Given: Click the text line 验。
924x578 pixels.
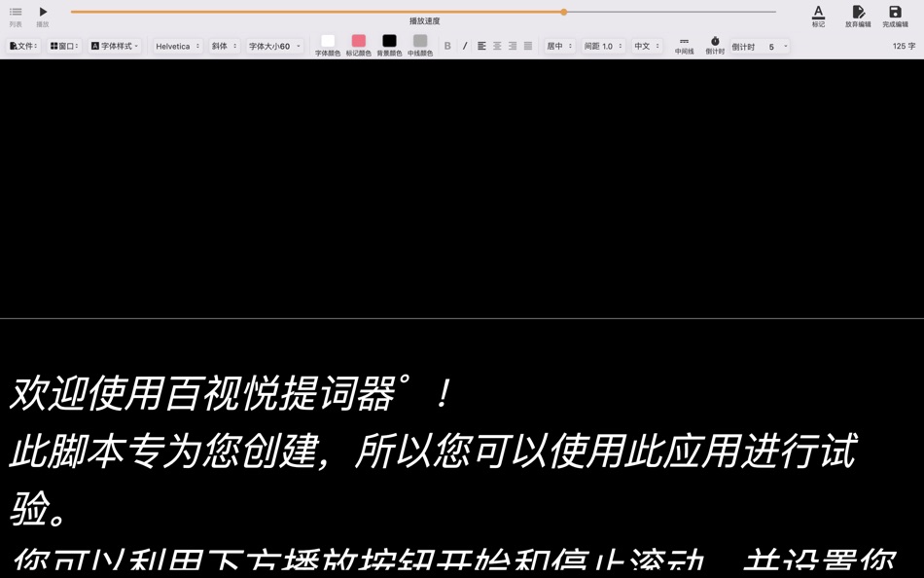Looking at the screenshot, I should pos(38,508).
